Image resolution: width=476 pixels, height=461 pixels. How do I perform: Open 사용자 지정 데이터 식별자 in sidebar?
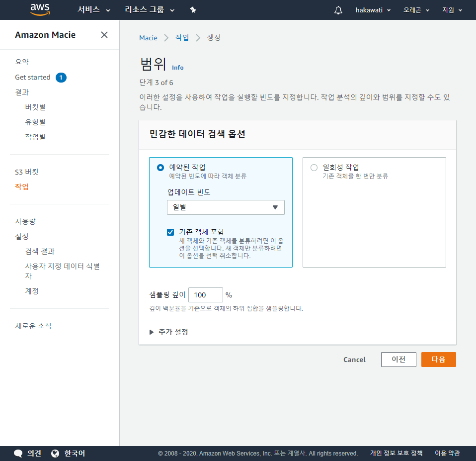pos(63,271)
